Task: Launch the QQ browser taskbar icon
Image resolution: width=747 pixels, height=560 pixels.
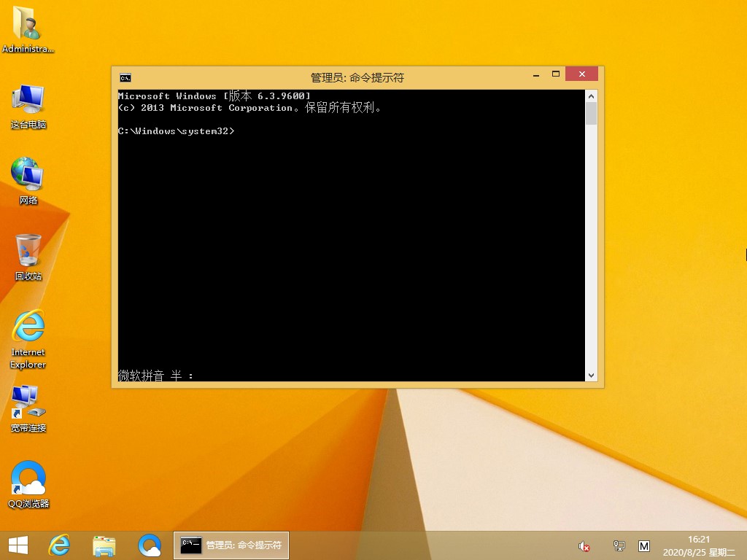Action: [x=150, y=545]
